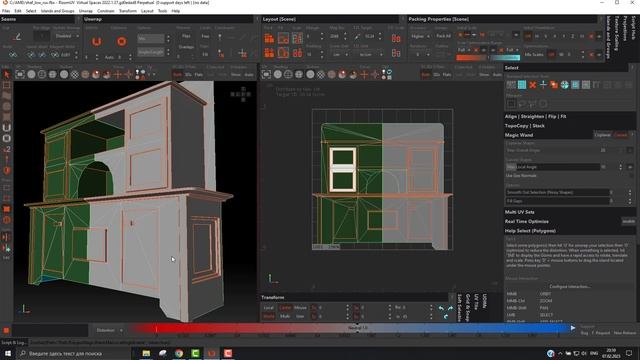The image size is (640, 360).
Task: Click the cyan plus icon in Select panel
Action: click(x=543, y=85)
